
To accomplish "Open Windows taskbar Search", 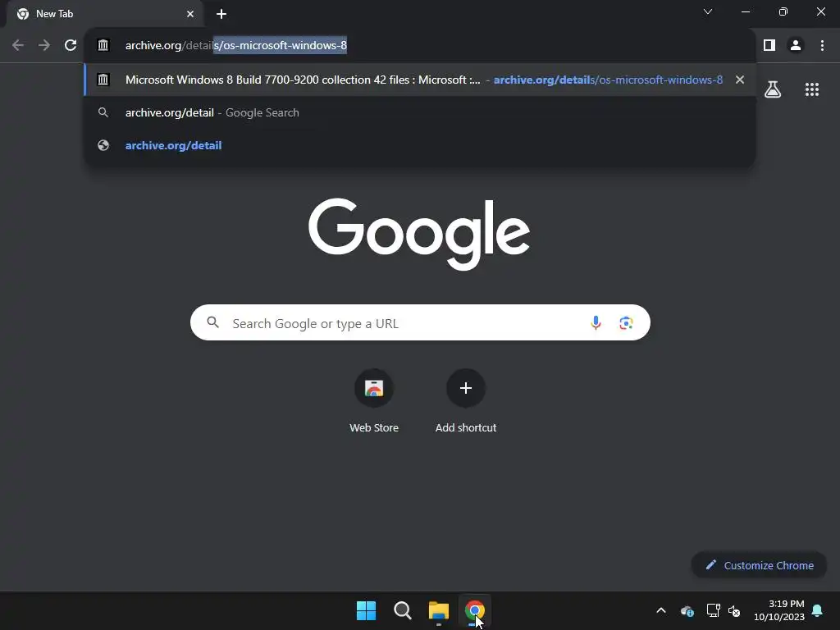I will [402, 610].
